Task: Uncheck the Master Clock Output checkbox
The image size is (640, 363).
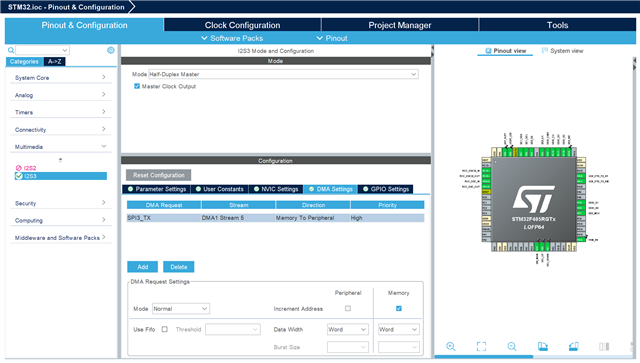Action: [137, 86]
